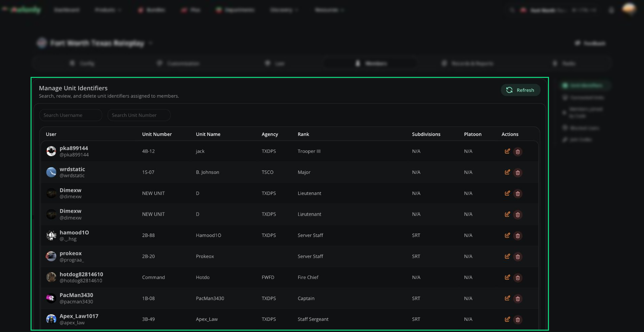This screenshot has width=644, height=332.
Task: Focus the Search Username field
Action: [71, 115]
